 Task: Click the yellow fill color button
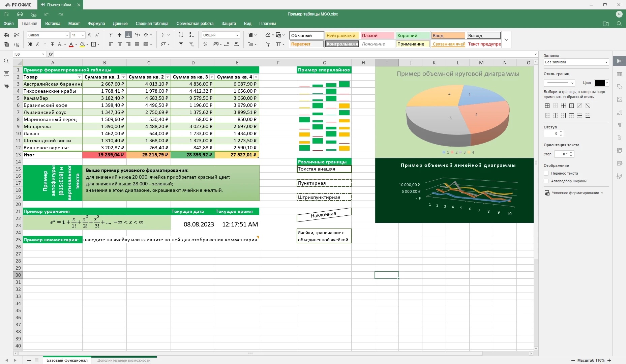coord(82,44)
